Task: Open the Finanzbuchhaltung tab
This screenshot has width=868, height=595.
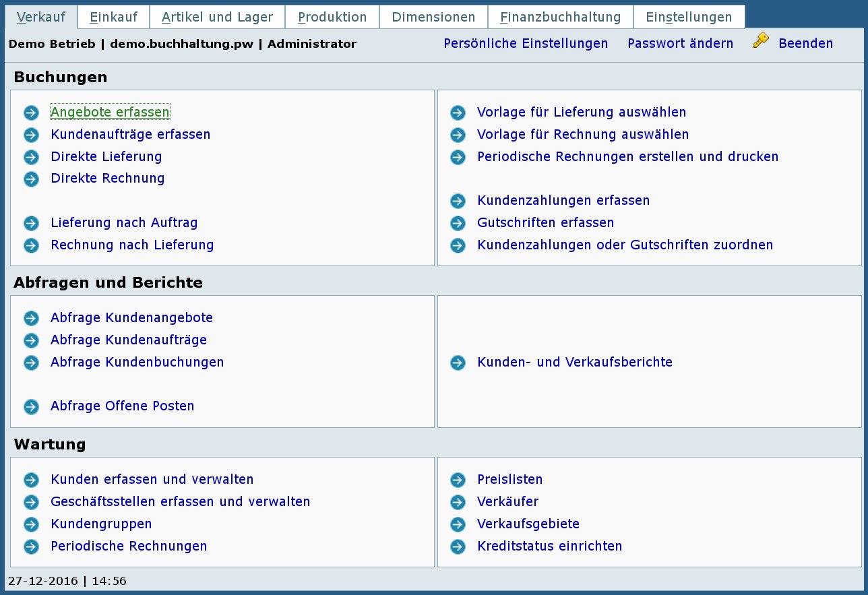Action: pos(560,18)
